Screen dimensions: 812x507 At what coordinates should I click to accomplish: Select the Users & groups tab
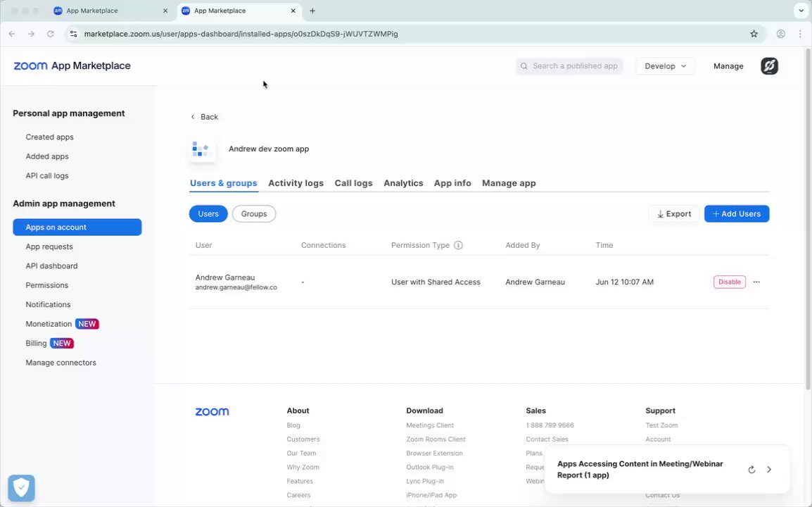click(x=223, y=183)
